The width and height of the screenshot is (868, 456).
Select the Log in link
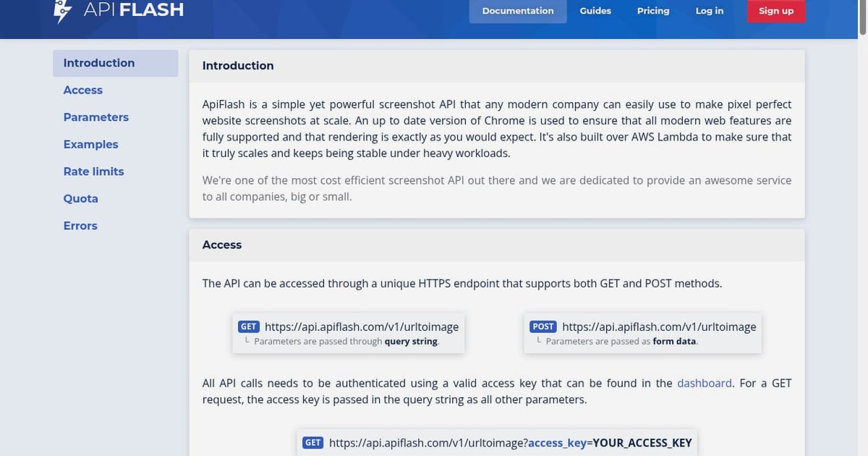(710, 11)
